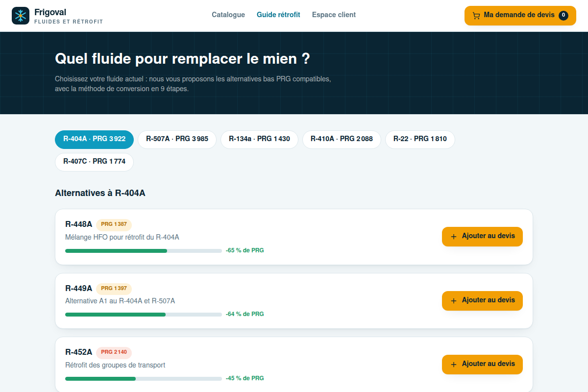Click plus icon on the R-452A card
588x392 pixels.
pyautogui.click(x=453, y=365)
